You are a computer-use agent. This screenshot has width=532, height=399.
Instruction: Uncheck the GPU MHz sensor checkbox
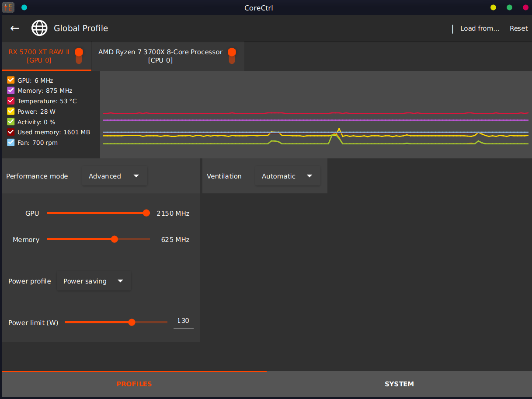pyautogui.click(x=11, y=80)
